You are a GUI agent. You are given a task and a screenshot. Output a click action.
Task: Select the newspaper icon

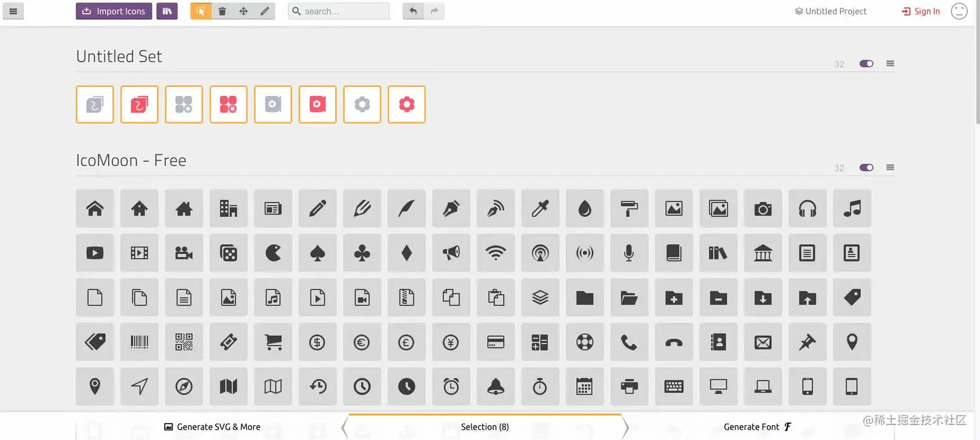[x=273, y=208]
